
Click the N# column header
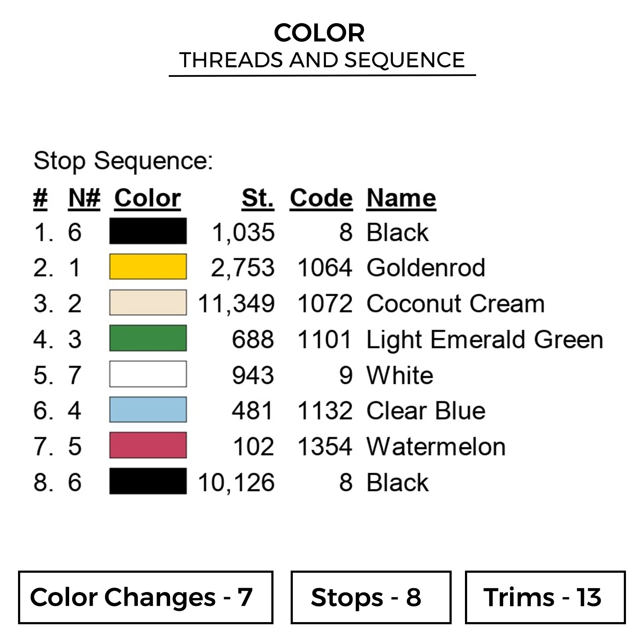[84, 198]
